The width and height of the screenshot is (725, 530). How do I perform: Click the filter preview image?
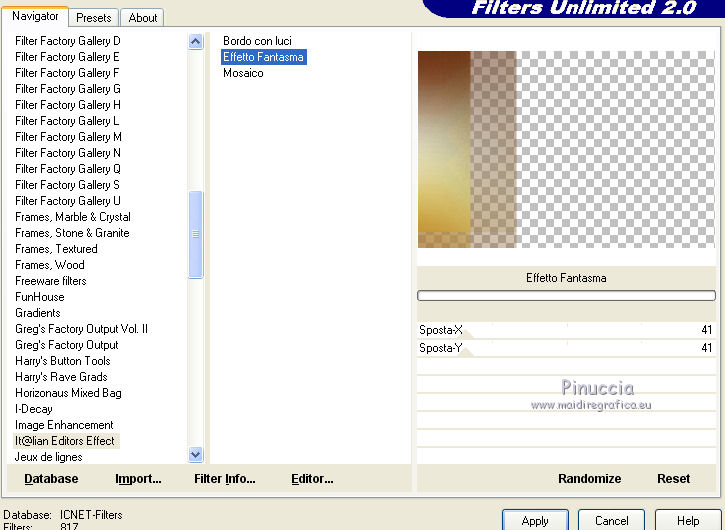pos(566,149)
